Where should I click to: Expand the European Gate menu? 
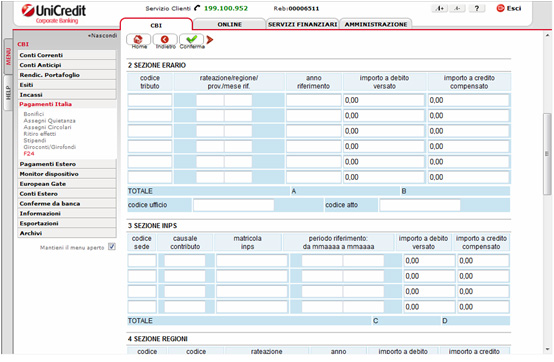pyautogui.click(x=67, y=184)
